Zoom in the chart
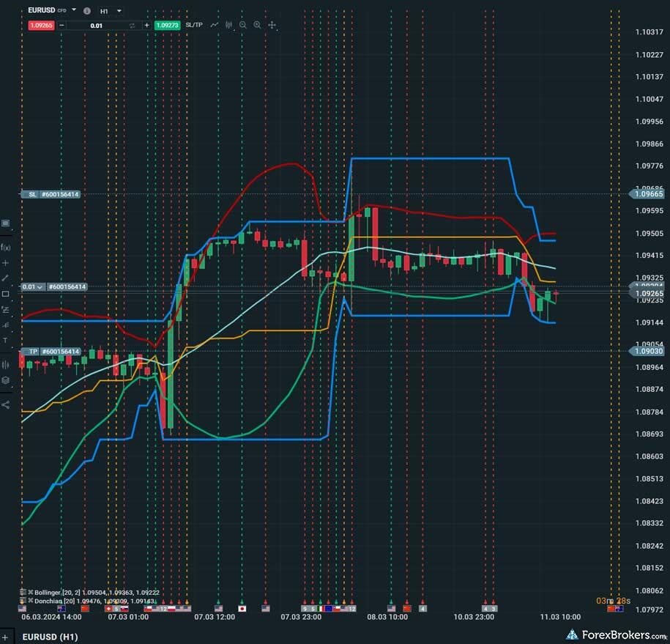Viewport: 670px width, 644px height. click(x=257, y=25)
